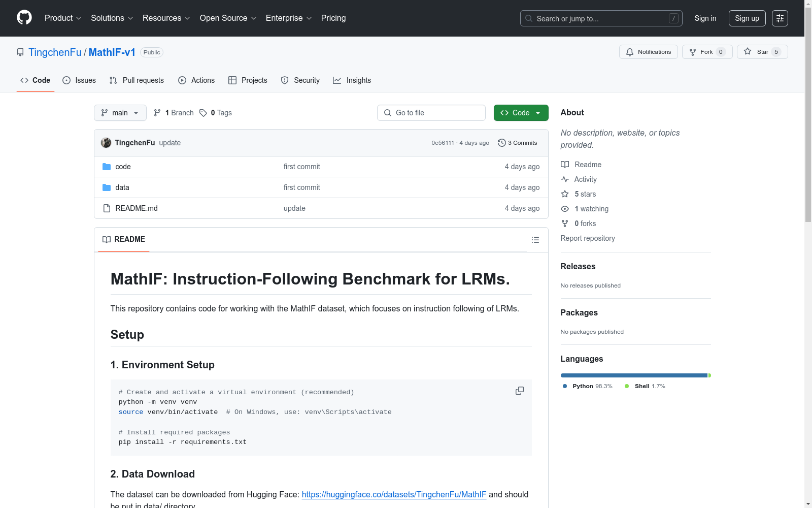The image size is (812, 508).
Task: Click the repository icon before TingchenFu
Action: [x=20, y=52]
